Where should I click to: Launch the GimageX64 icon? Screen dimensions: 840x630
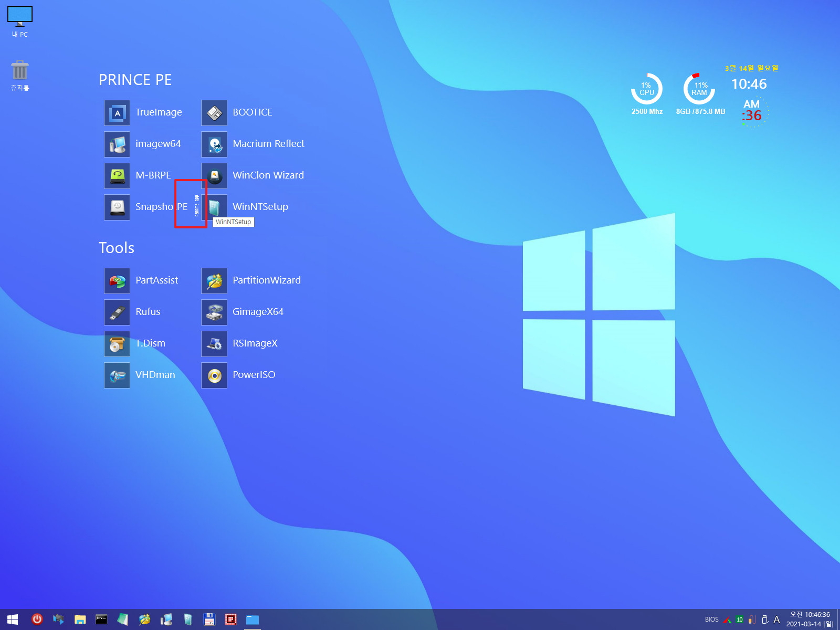[214, 312]
